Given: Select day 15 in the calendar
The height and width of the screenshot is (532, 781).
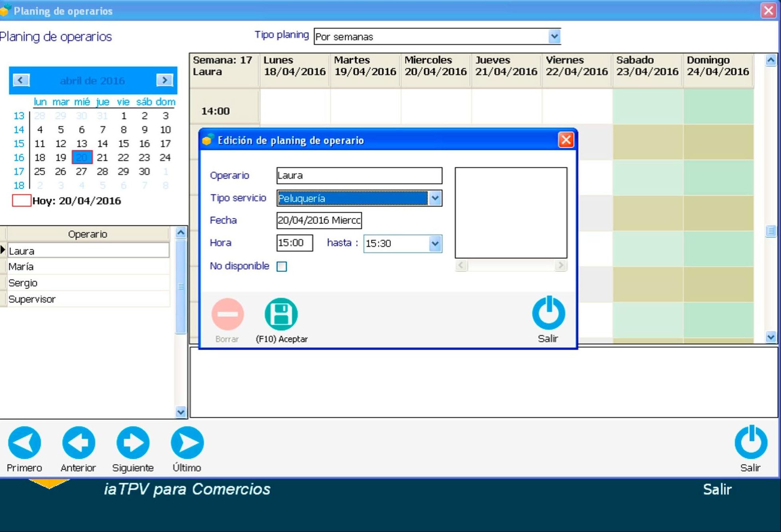Looking at the screenshot, I should pos(123,143).
